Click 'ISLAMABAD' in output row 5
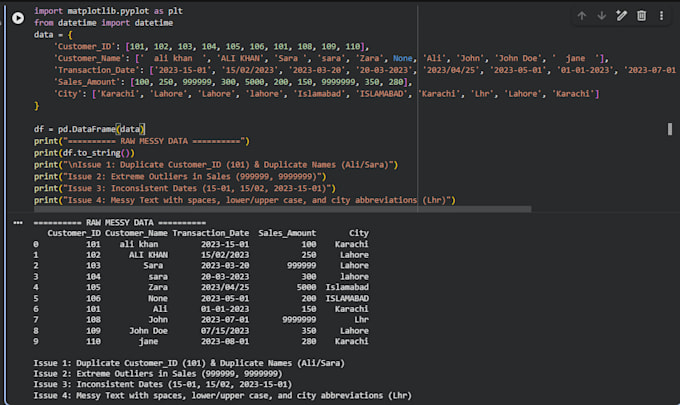Screen dimensions: 680x405 (347, 298)
